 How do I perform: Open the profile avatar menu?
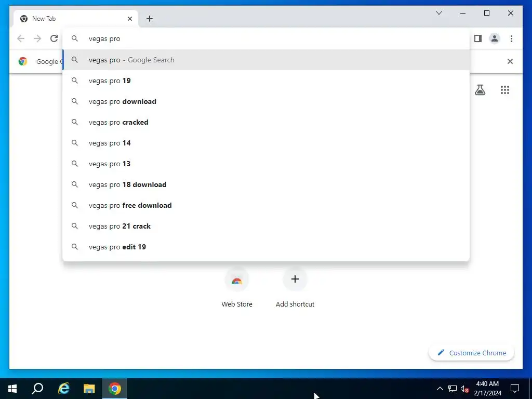coord(495,38)
